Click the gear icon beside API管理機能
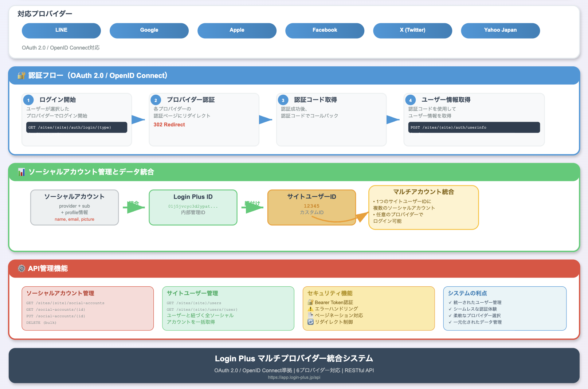 (x=21, y=268)
